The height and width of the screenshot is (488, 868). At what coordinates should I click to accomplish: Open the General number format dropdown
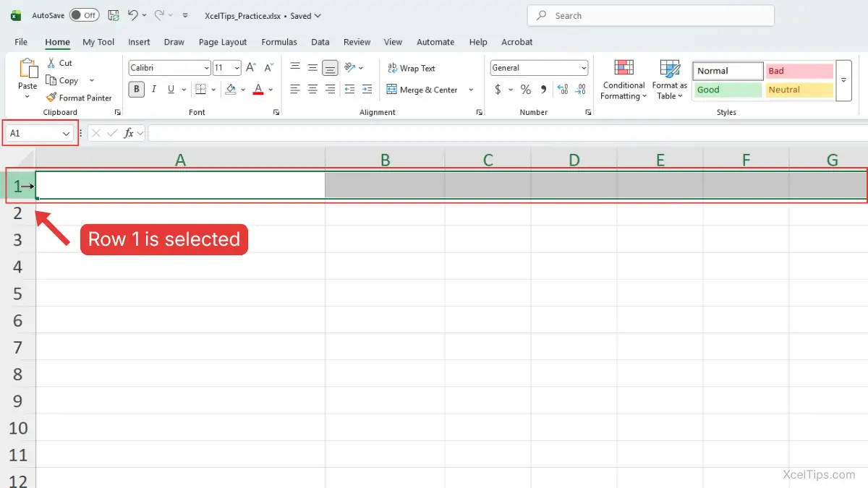[583, 68]
